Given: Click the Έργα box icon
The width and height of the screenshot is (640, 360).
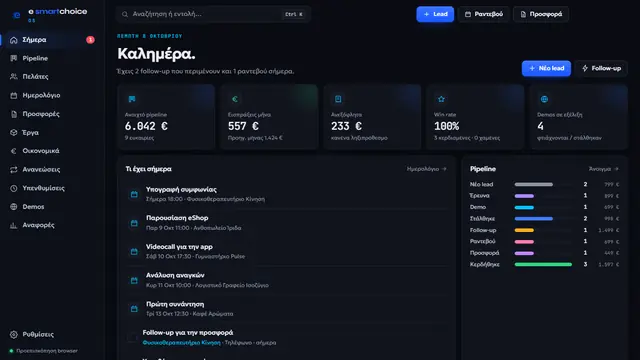Looking at the screenshot, I should click(x=13, y=133).
